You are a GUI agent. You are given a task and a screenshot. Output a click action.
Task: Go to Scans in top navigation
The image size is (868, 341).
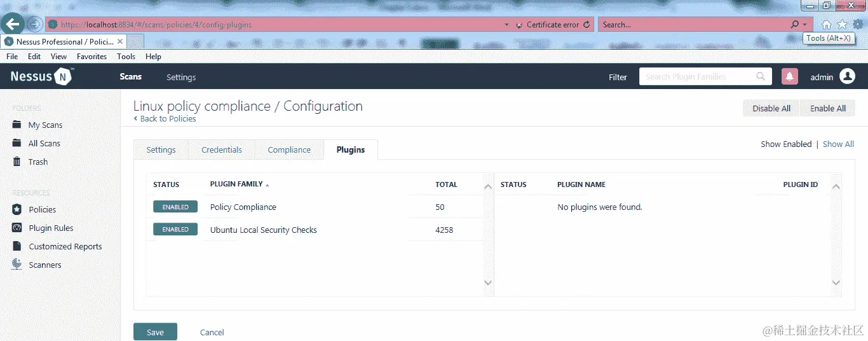pos(131,76)
